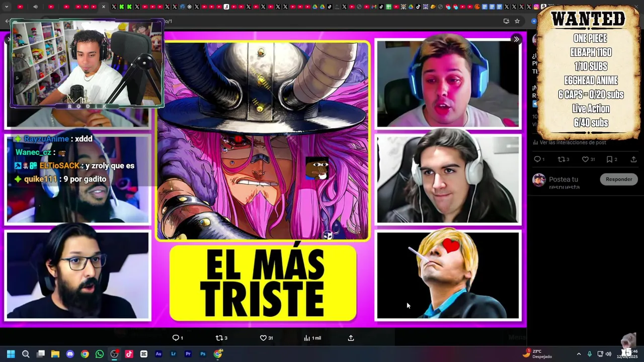Click repost icon in right post panel
The width and height of the screenshot is (644, 362).
(x=561, y=159)
